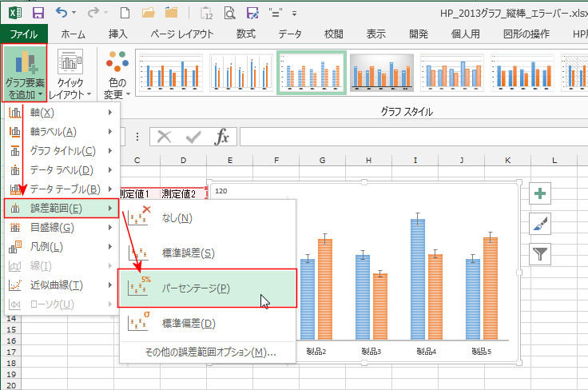The image size is (588, 390).
Task: Choose 標準偏差(D) from the submenu
Action: 189,324
